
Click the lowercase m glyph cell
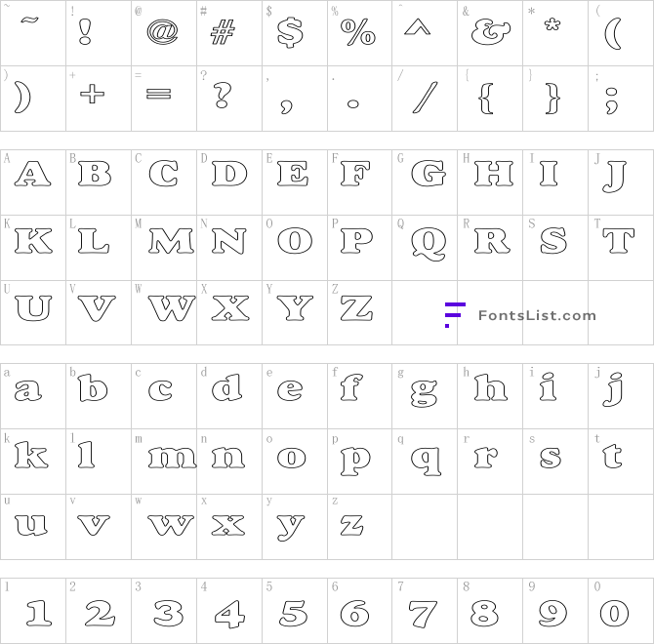coord(164,462)
